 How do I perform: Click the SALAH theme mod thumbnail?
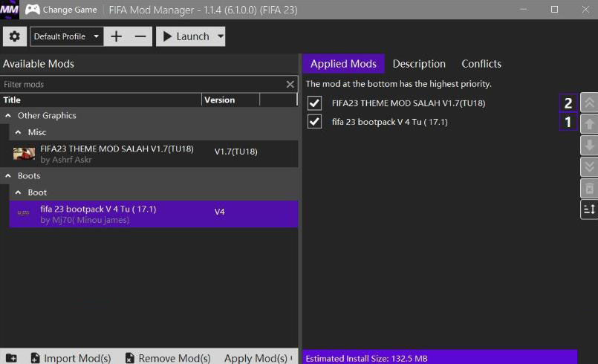tap(24, 154)
